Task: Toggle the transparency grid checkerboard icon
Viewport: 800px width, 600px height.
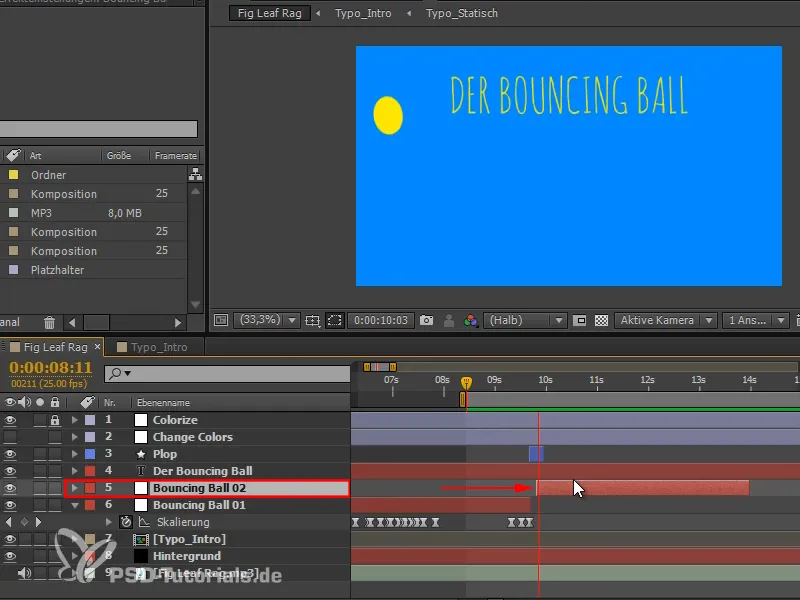Action: pyautogui.click(x=602, y=320)
